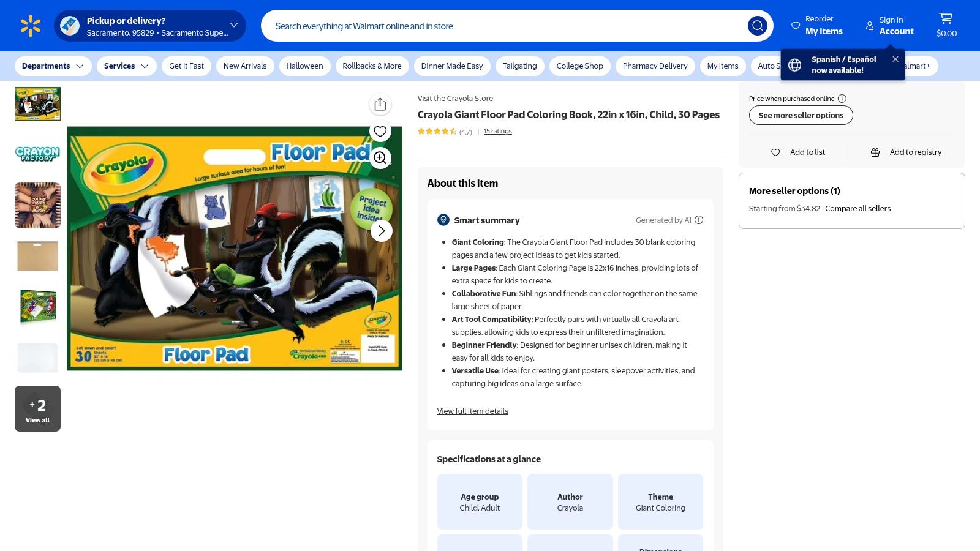Viewport: 980px width, 551px height.
Task: Open the Departments dropdown
Action: click(x=53, y=66)
